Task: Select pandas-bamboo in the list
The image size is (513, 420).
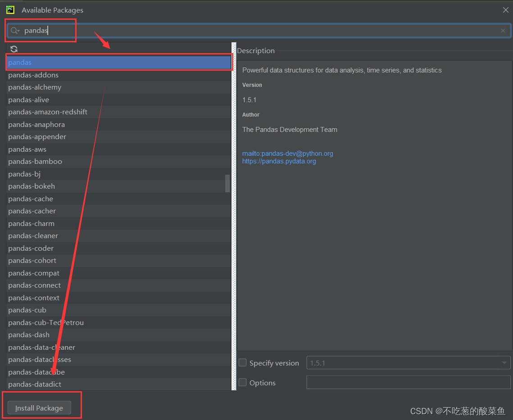Action: tap(118, 162)
